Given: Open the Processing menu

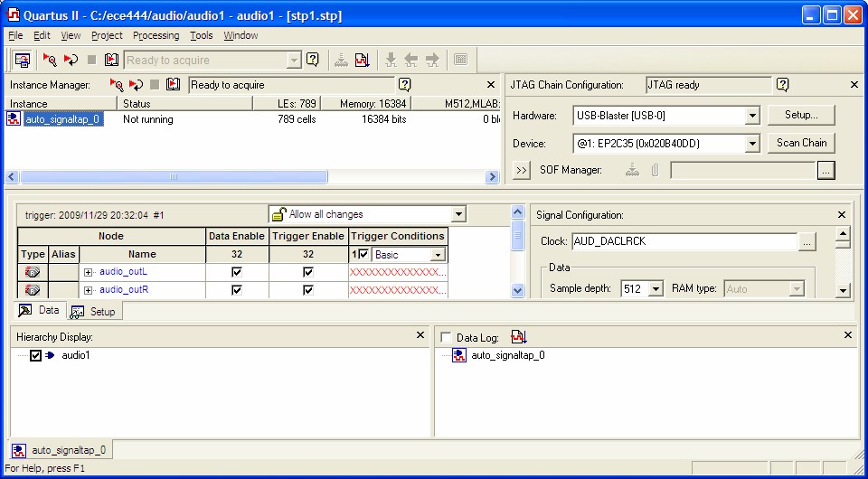Looking at the screenshot, I should click(156, 35).
